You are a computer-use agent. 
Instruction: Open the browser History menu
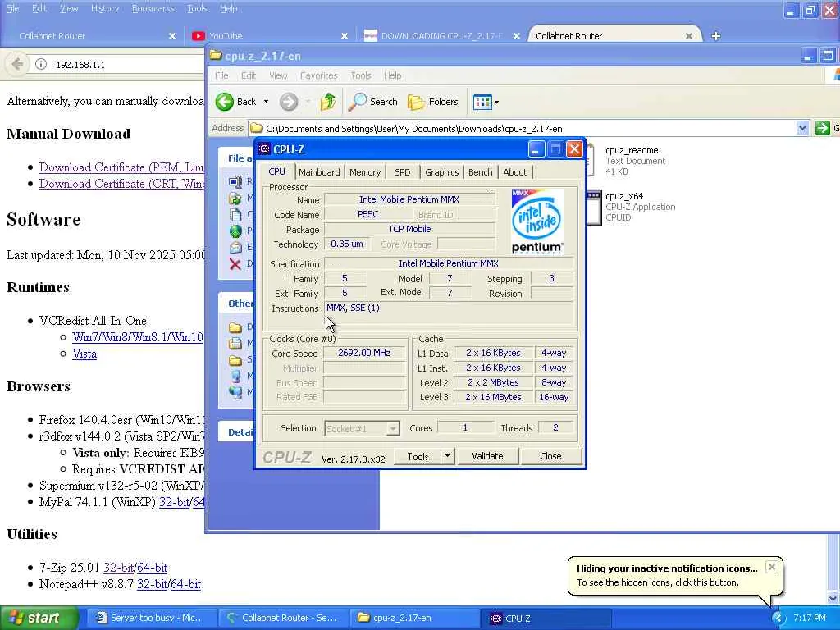point(105,8)
